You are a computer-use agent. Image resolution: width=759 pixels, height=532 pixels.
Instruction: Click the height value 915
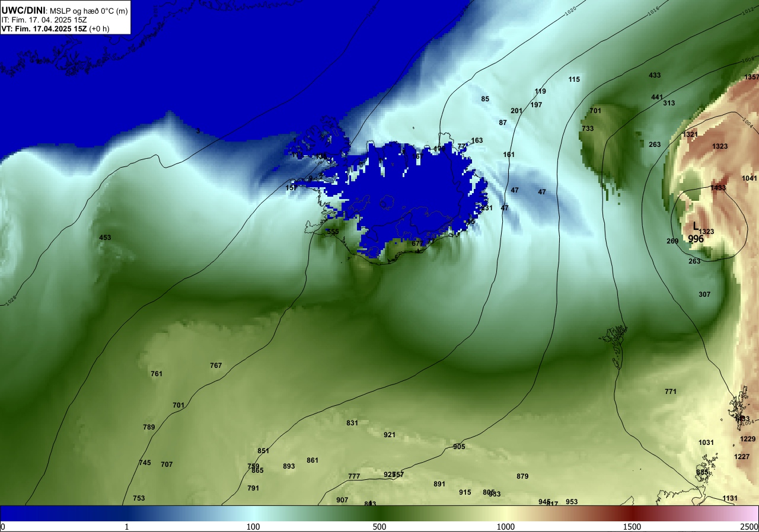click(465, 492)
